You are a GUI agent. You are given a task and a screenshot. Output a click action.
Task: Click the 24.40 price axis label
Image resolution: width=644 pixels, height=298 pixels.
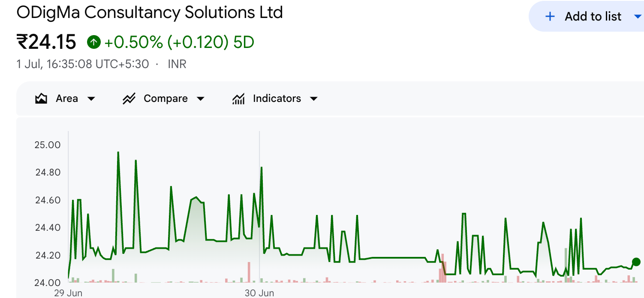click(48, 227)
